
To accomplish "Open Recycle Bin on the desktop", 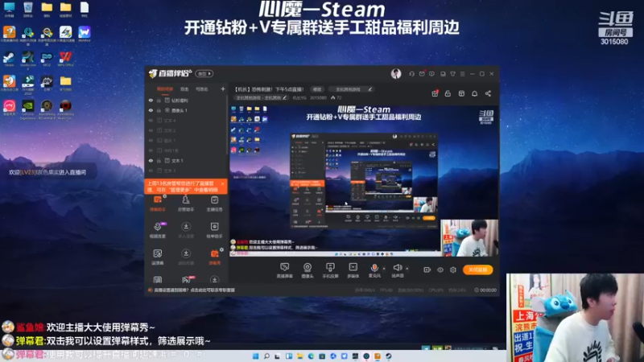I will click(x=28, y=9).
